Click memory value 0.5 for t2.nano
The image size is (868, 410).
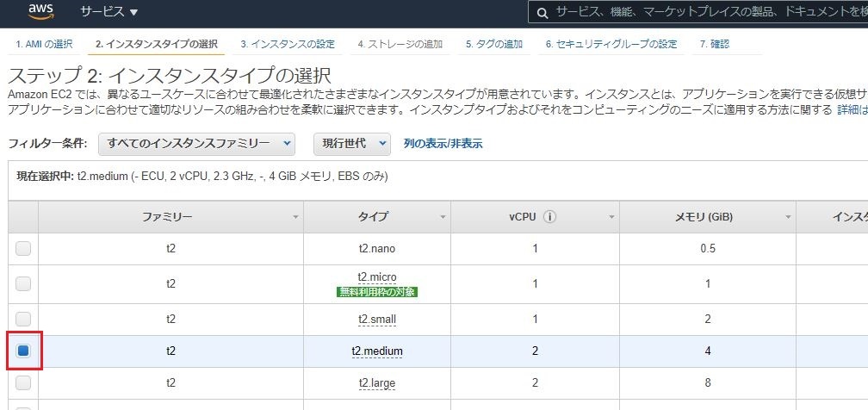click(x=708, y=248)
